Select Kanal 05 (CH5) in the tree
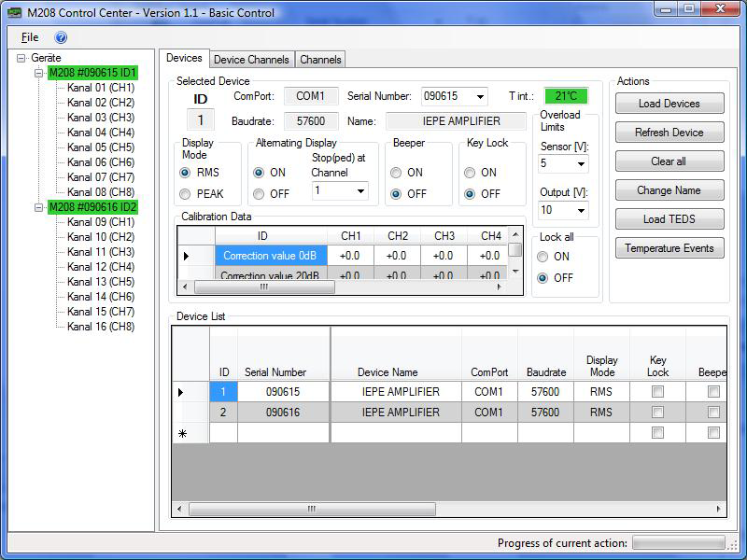 (x=101, y=147)
